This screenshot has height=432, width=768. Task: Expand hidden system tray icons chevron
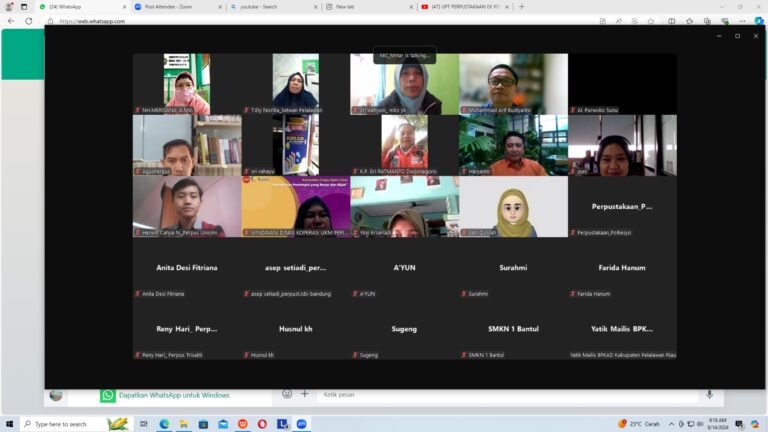(x=671, y=424)
